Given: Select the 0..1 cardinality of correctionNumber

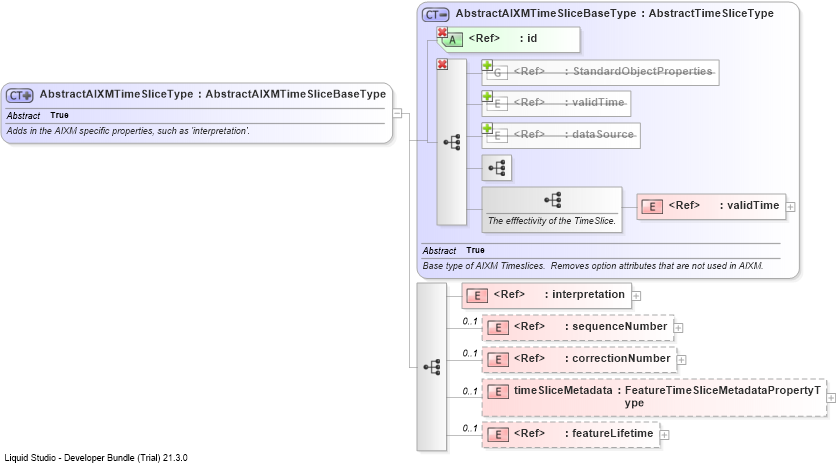Looking at the screenshot, I should point(470,353).
